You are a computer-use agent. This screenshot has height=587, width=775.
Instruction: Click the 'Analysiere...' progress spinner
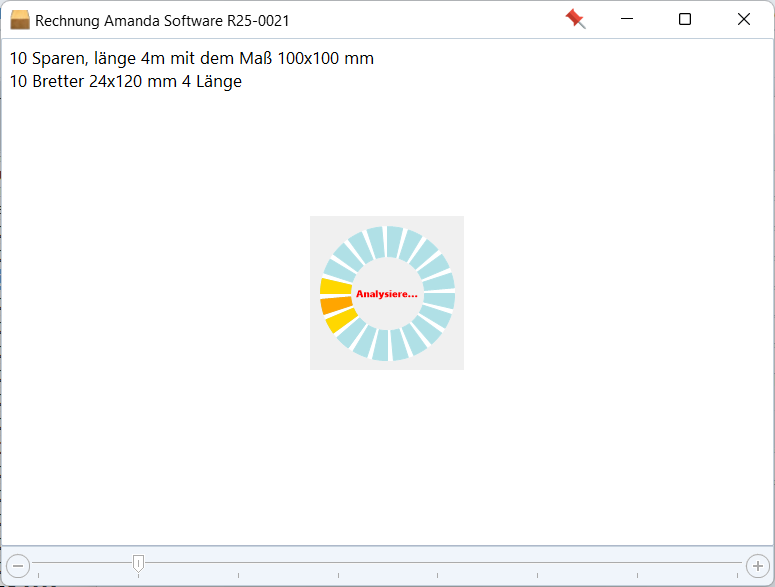(387, 293)
